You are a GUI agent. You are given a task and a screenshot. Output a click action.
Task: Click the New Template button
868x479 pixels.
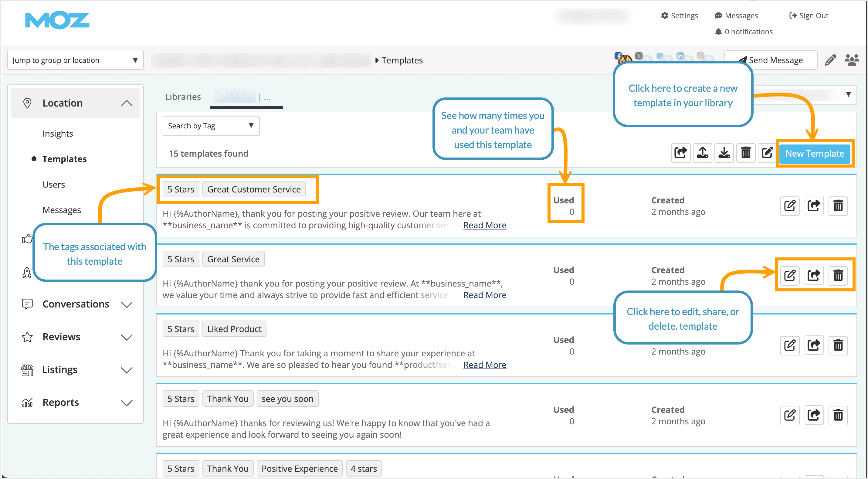(x=815, y=153)
